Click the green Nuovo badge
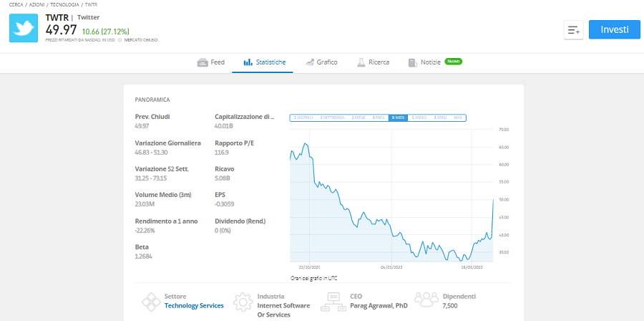The height and width of the screenshot is (321, 644). pos(454,61)
